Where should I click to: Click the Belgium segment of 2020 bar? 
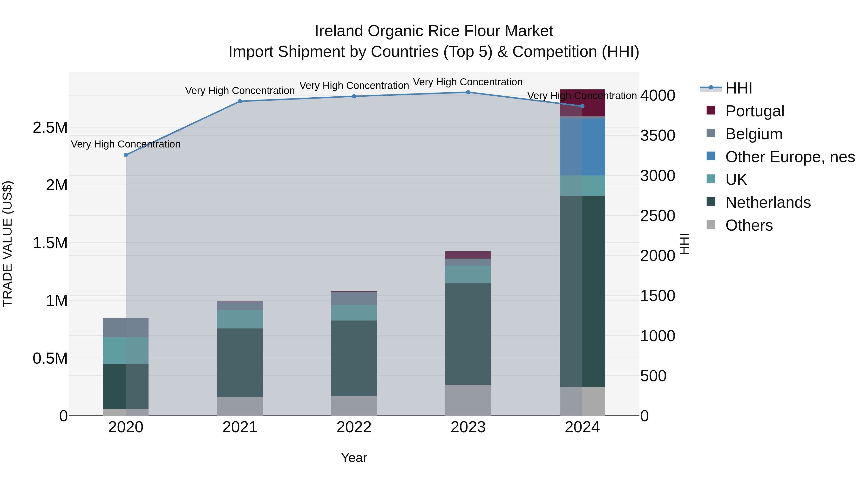coord(126,328)
